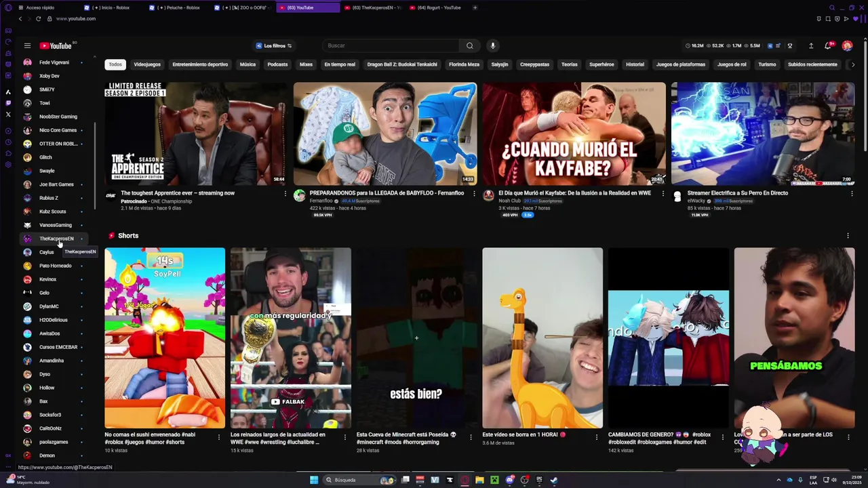The height and width of the screenshot is (488, 868).
Task: Open H2ODelirious subscription channel
Action: (x=54, y=320)
